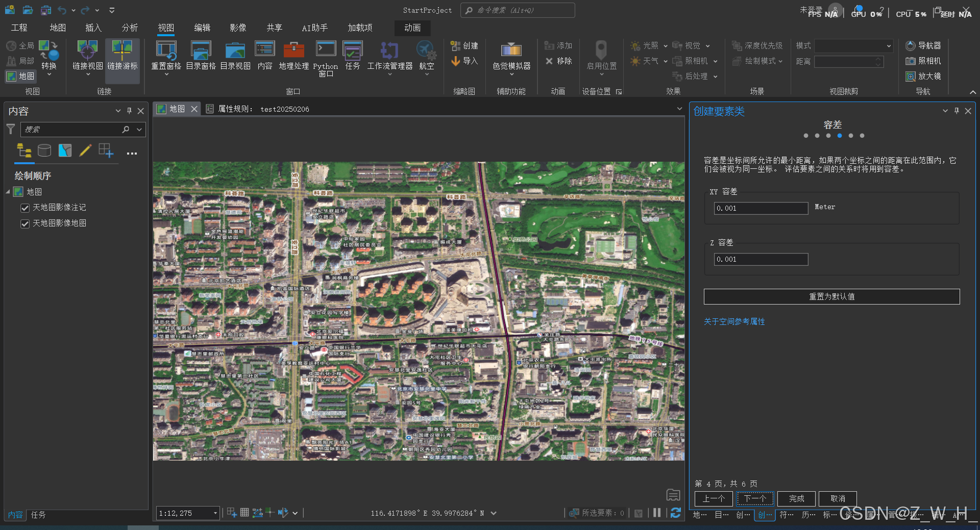Switch to the 任务 pane tab at bottom
The image size is (980, 530).
click(x=38, y=515)
